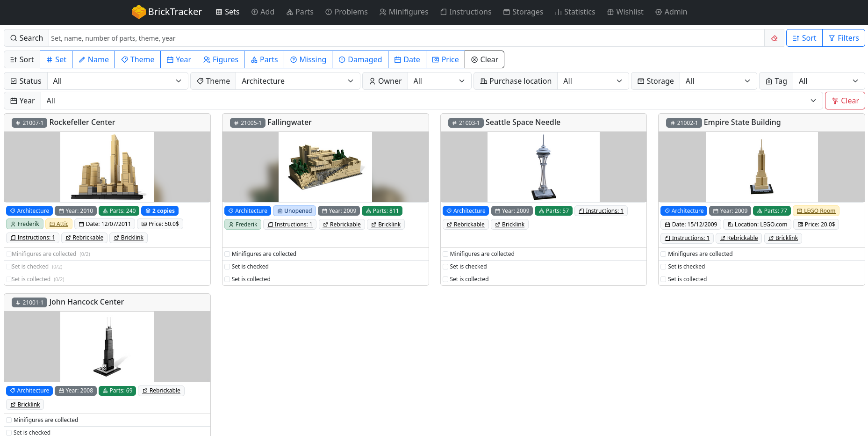Mark Empire State Building 'Set is checked'
This screenshot has width=868, height=436.
[663, 267]
